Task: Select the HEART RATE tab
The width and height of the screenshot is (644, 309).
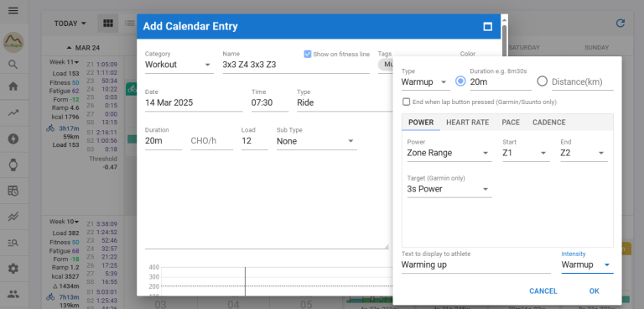Action: click(x=467, y=123)
